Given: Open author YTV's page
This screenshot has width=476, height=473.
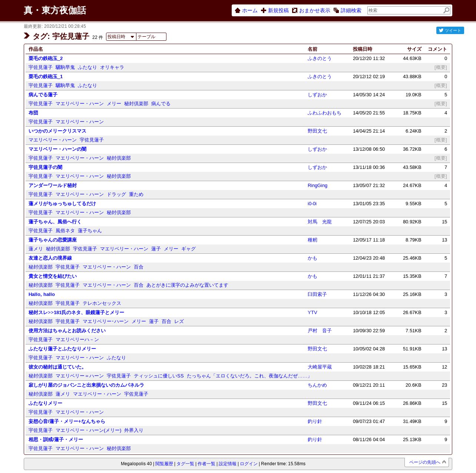Looking at the screenshot, I should click(x=313, y=312).
